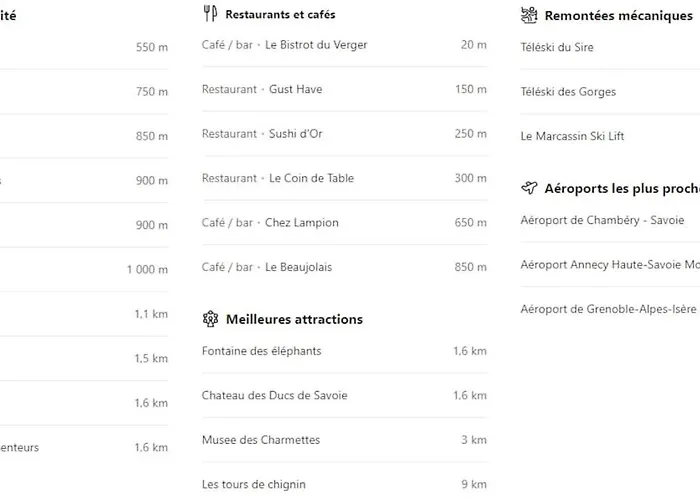The width and height of the screenshot is (700, 500).
Task: Click Le Beaujolais café bar
Action: pyautogui.click(x=344, y=267)
